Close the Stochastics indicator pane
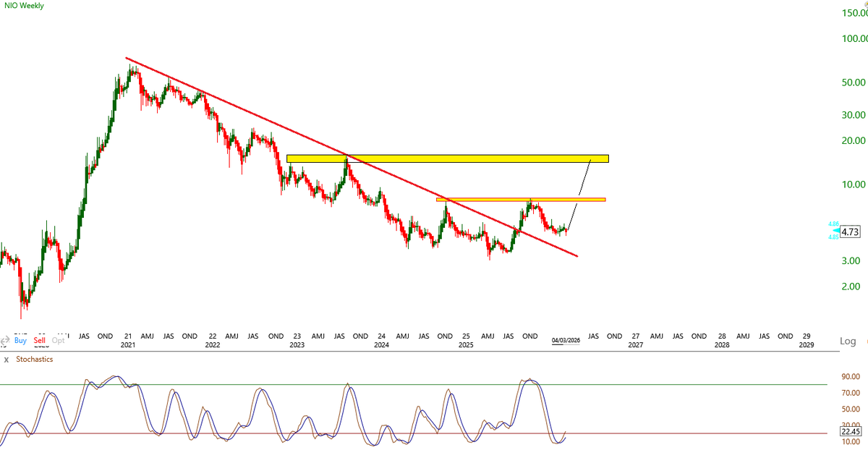This screenshot has height=450, width=868. [x=6, y=359]
